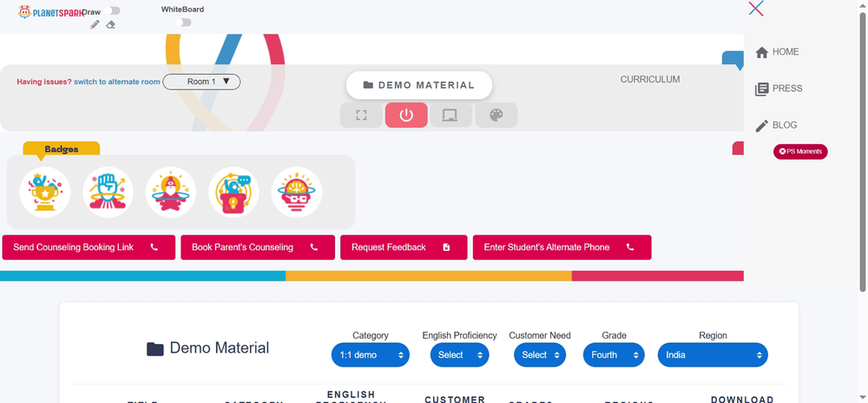Open the Demo Material button
This screenshot has width=868, height=403.
coord(419,85)
